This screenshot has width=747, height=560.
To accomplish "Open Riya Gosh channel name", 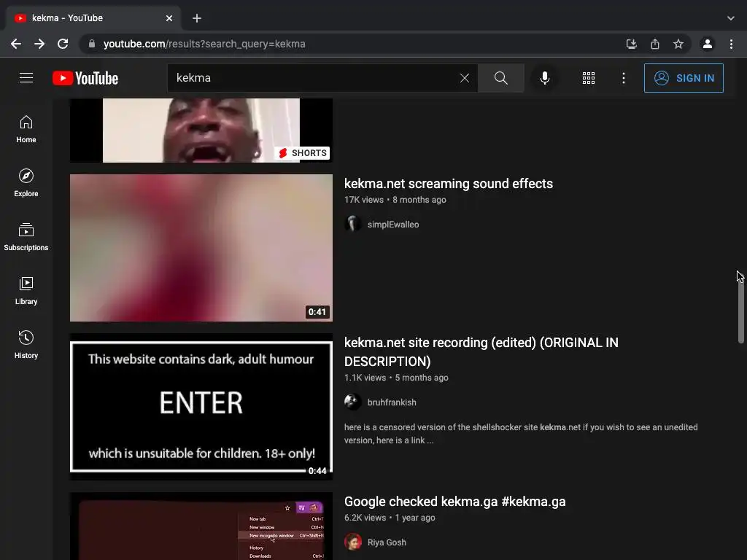I will point(387,542).
